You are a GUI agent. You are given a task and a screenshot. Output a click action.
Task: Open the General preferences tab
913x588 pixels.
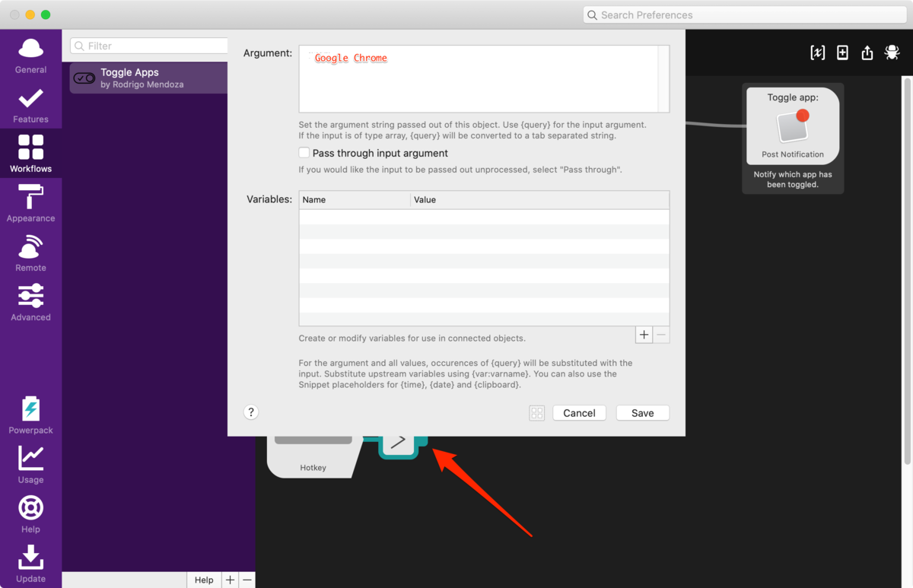(30, 55)
